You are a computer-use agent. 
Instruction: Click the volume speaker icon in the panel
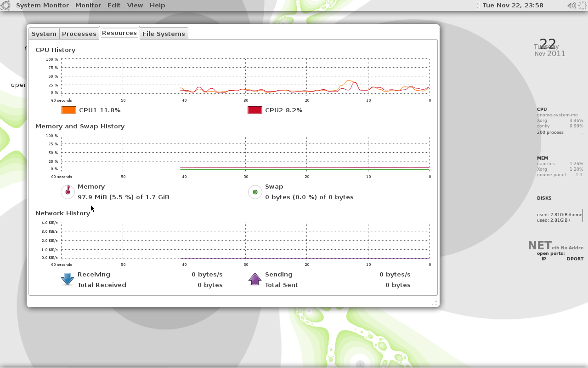point(571,6)
